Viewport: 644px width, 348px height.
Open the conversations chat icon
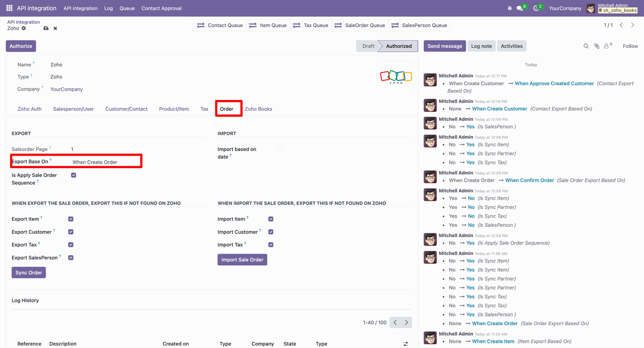pyautogui.click(x=520, y=8)
